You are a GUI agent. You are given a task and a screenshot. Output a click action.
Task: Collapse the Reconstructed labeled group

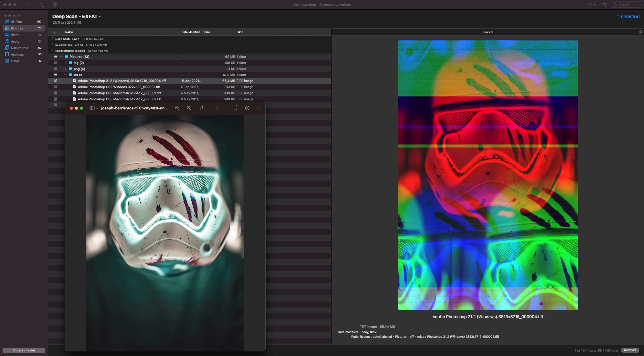click(53, 51)
